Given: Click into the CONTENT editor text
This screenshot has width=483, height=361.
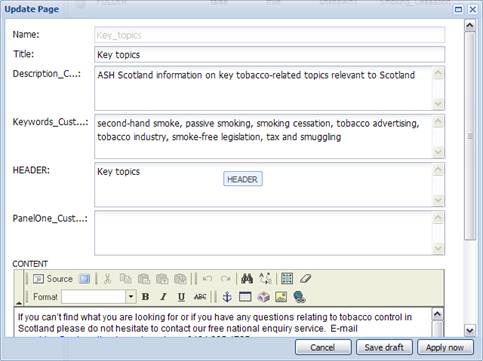Looking at the screenshot, I should (223, 322).
